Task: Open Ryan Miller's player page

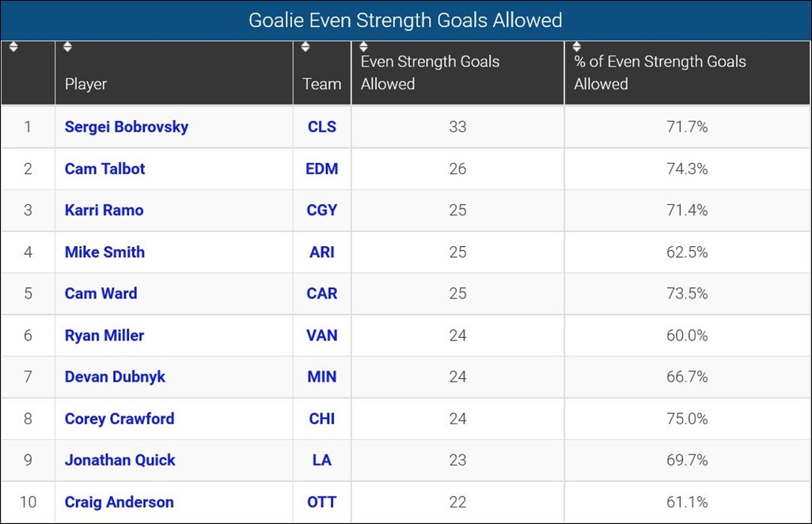Action: (x=104, y=335)
